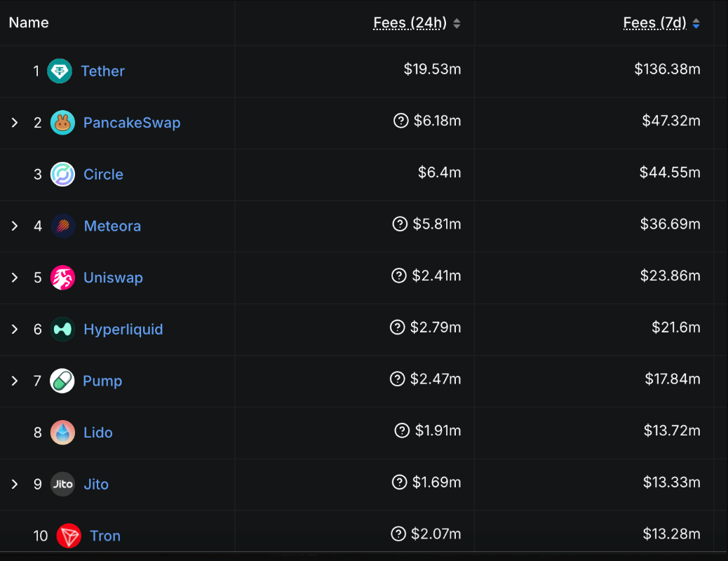The width and height of the screenshot is (728, 561).
Task: Click the question mark next to Lido's $1.91m
Action: 402,431
